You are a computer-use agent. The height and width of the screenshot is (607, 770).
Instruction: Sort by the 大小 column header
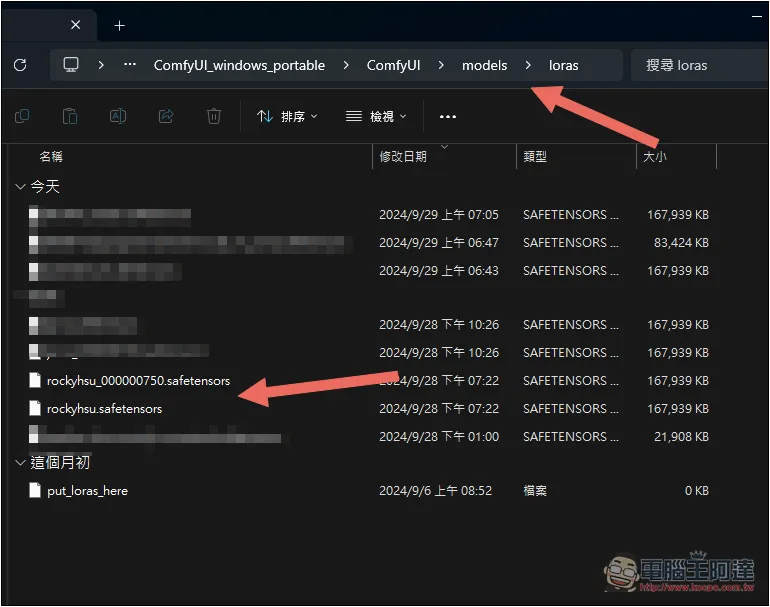tap(655, 157)
